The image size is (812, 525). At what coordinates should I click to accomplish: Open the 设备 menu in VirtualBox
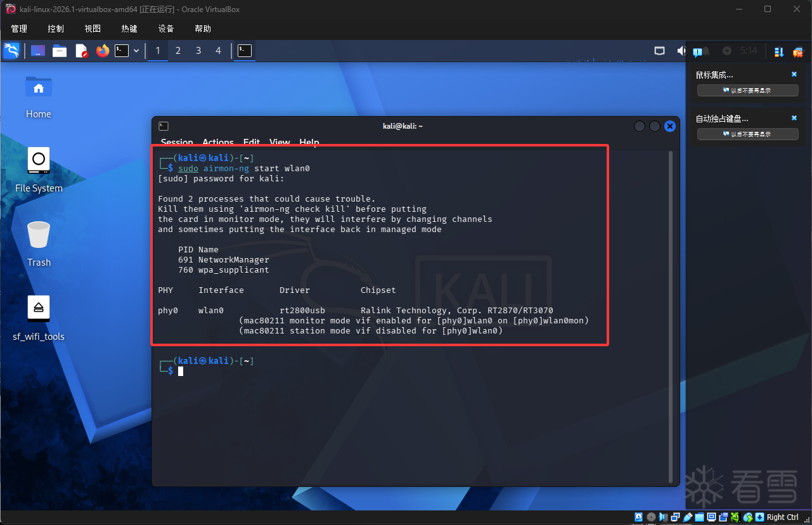(166, 29)
